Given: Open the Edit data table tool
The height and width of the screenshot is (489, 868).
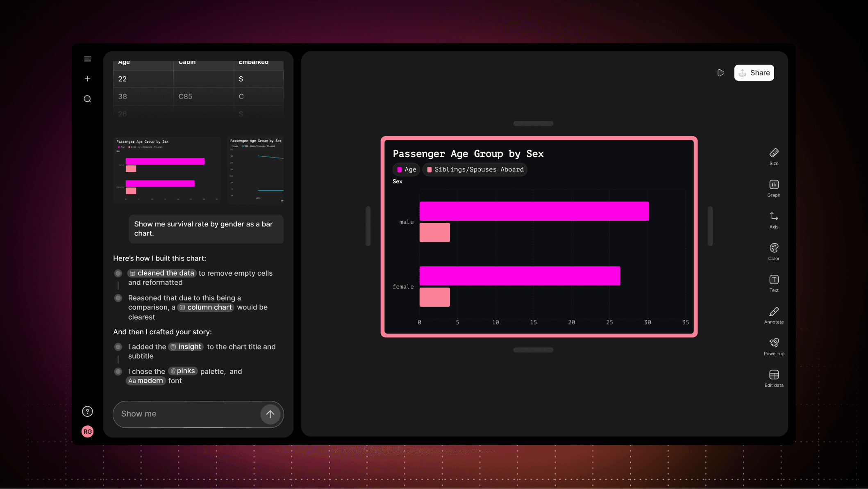Looking at the screenshot, I should tap(774, 378).
